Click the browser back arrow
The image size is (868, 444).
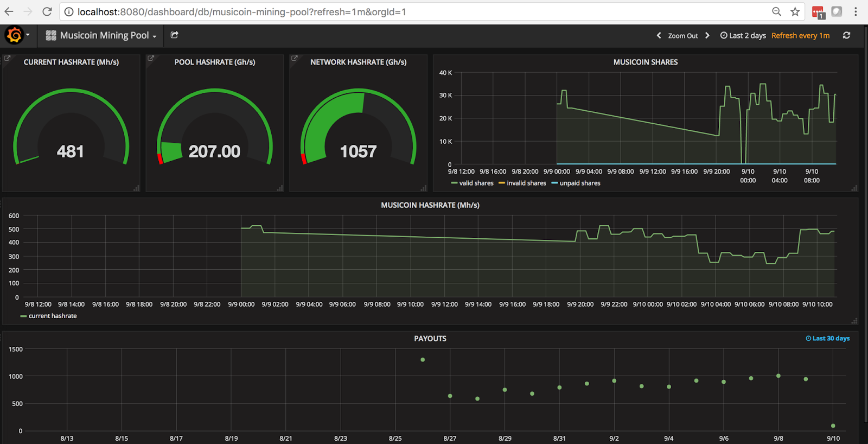click(9, 11)
